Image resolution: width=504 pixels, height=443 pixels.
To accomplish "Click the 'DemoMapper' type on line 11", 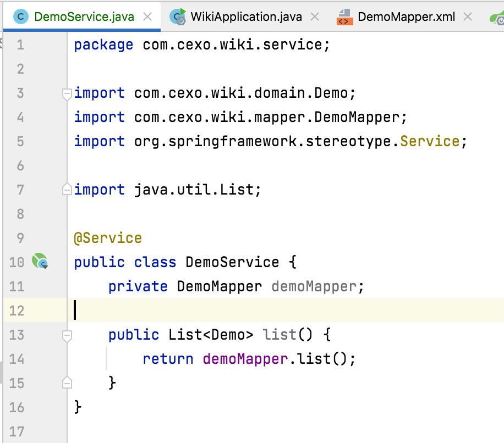I will (x=220, y=286).
